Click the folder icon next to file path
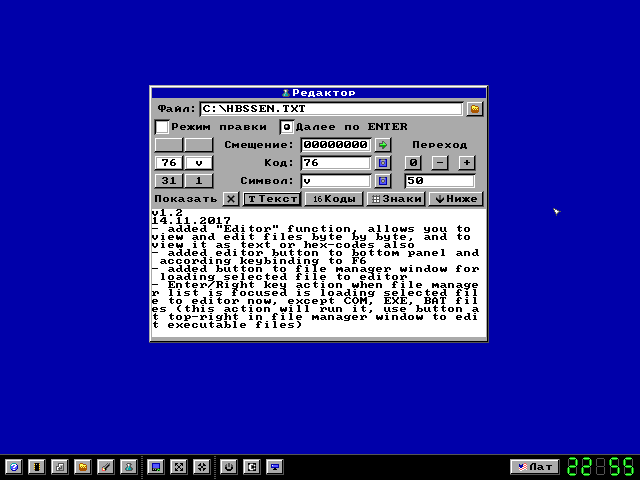Image resolution: width=640 pixels, height=480 pixels. (x=475, y=108)
